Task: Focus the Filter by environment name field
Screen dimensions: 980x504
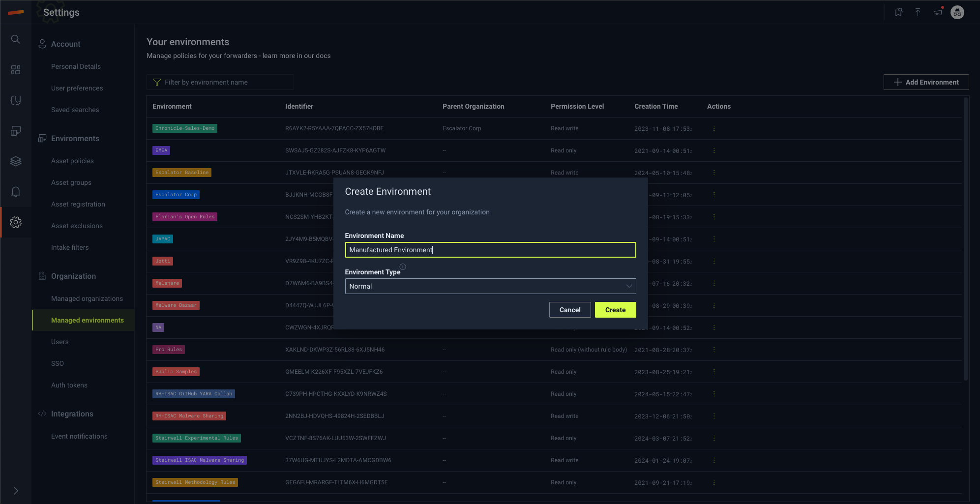Action: coord(220,82)
